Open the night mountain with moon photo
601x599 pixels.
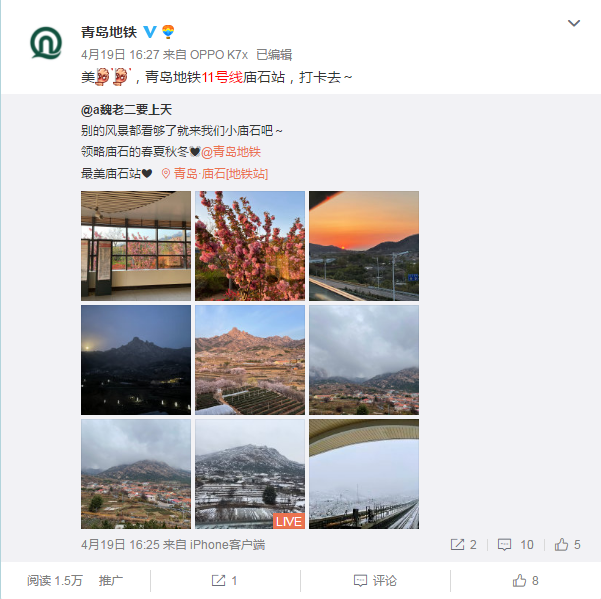click(136, 360)
